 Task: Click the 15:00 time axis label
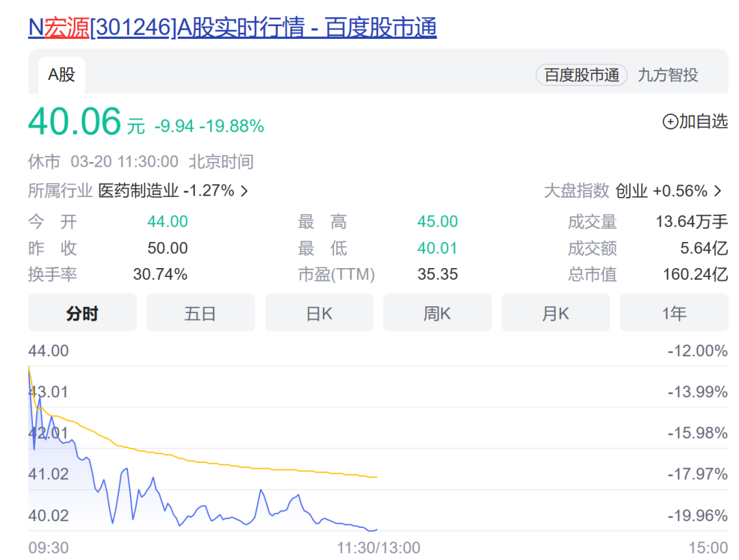(708, 548)
